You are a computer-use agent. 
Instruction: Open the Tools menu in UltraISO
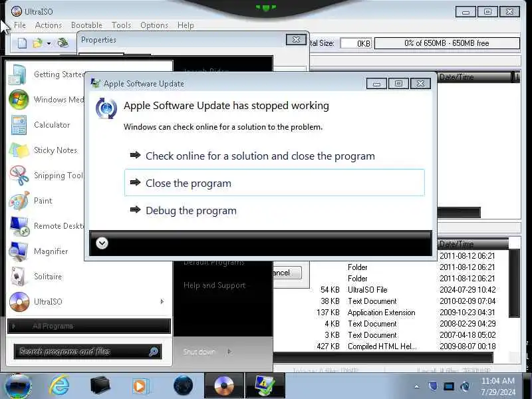[x=122, y=25]
